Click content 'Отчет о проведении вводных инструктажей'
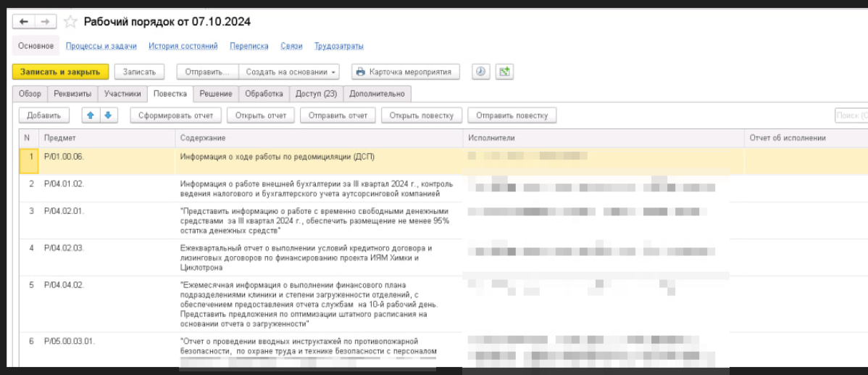This screenshot has width=868, height=375. click(x=309, y=346)
